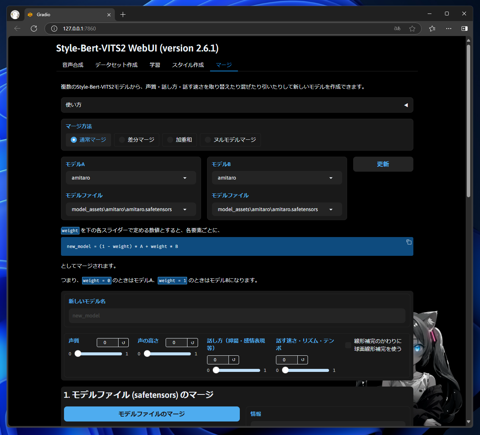This screenshot has height=435, width=480.
Task: Minimize the browser window
Action: tap(429, 14)
